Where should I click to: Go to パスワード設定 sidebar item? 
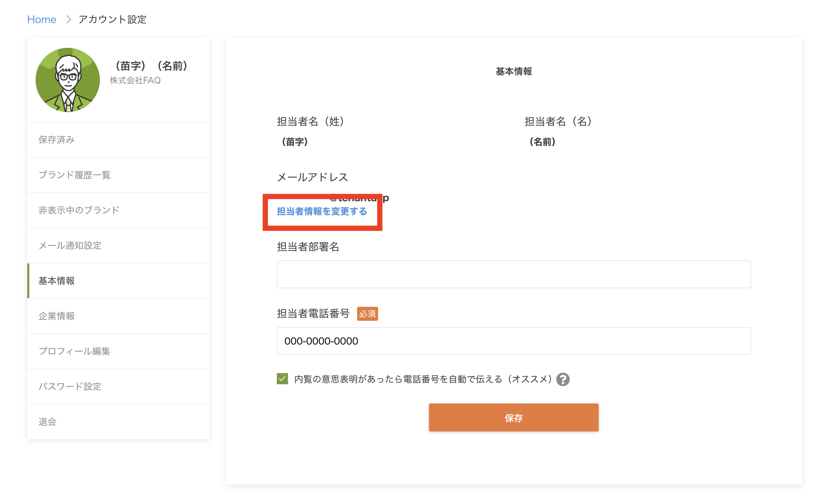(x=70, y=387)
